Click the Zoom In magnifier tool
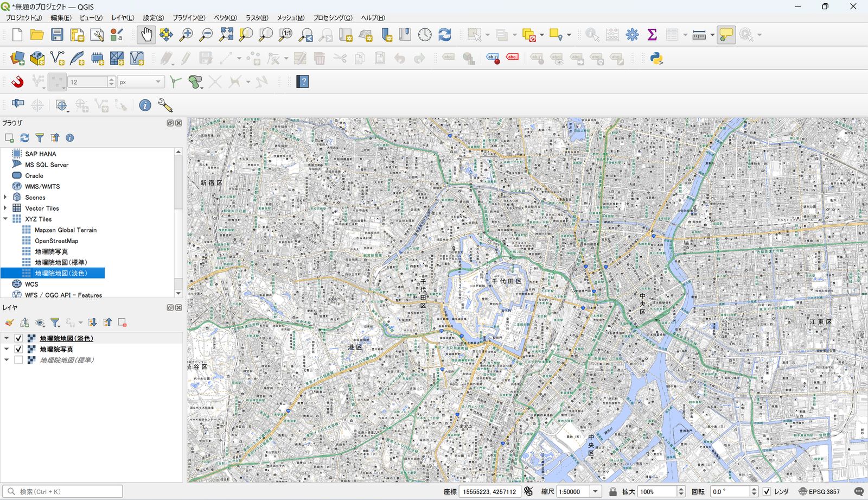The width and height of the screenshot is (868, 500). point(186,35)
